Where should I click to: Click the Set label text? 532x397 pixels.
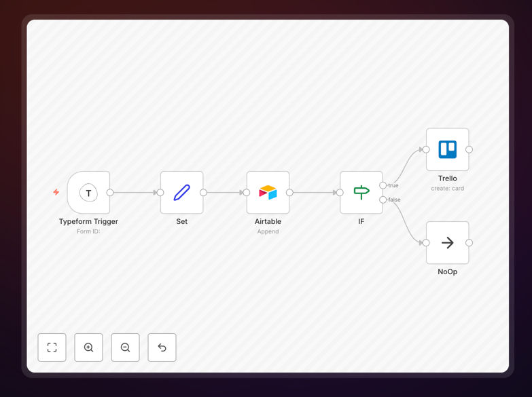[x=182, y=221]
